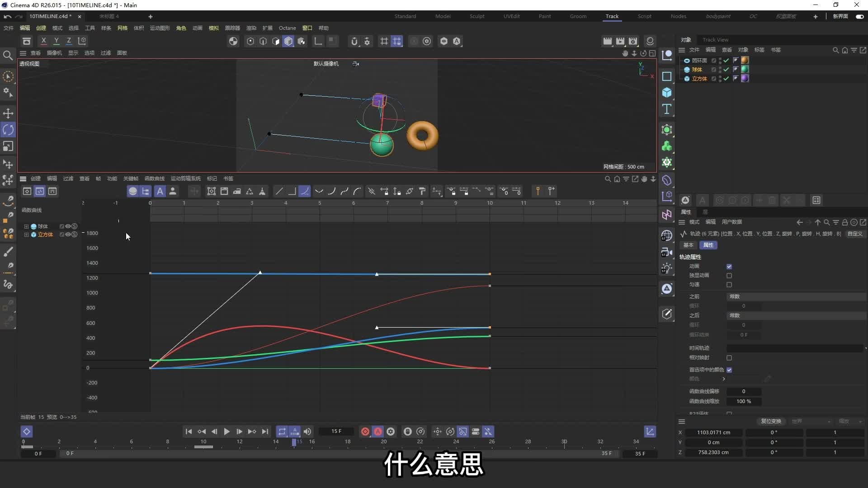
Task: Select the linear tangent tool icon
Action: pyautogui.click(x=278, y=191)
